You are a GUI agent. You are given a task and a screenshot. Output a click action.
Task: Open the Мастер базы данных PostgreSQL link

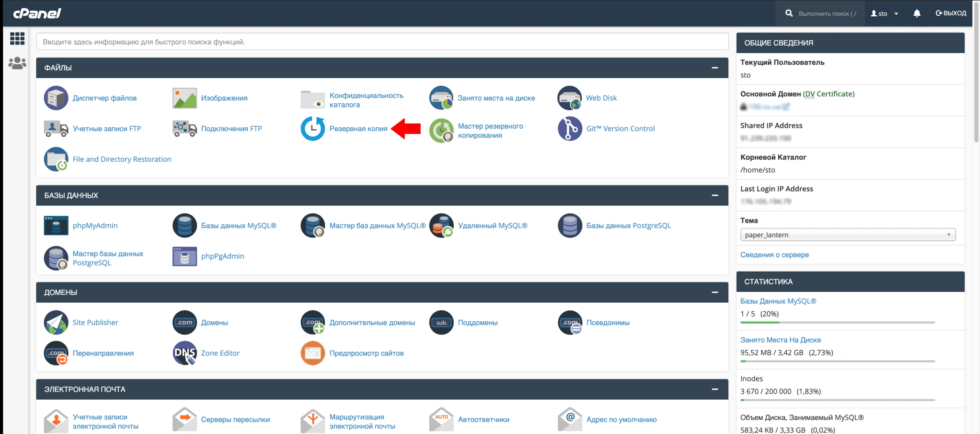point(108,258)
